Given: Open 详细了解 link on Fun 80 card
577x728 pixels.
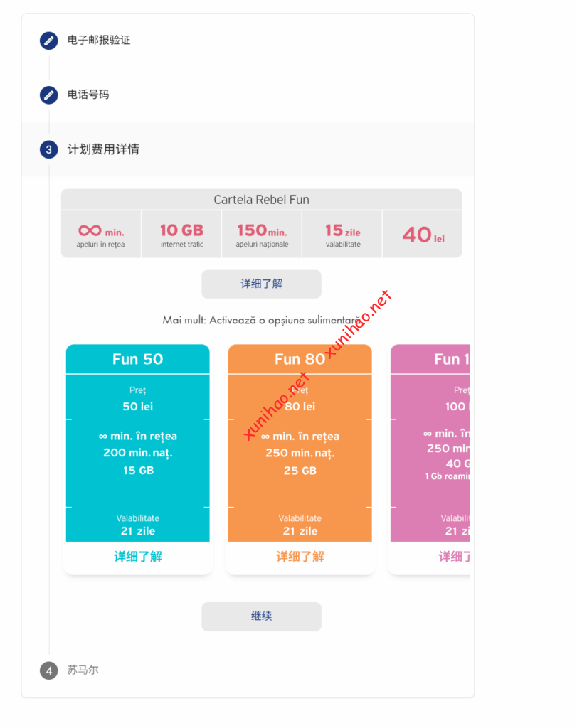Looking at the screenshot, I should 300,557.
